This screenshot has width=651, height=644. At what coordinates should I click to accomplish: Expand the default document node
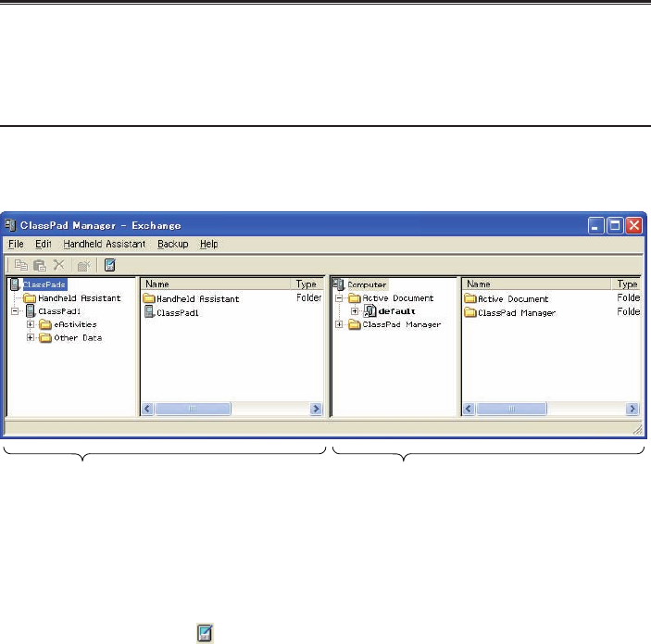[x=355, y=310]
